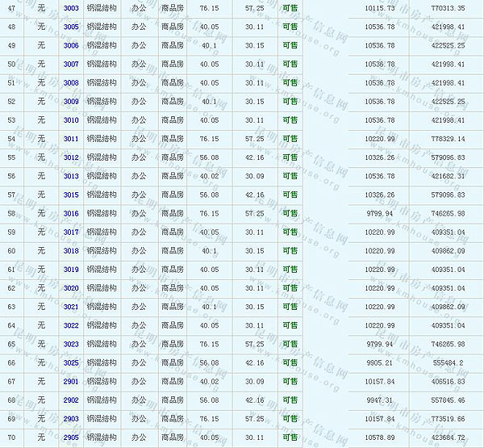Click room number 3005 link
This screenshot has height=448, width=484.
pyautogui.click(x=71, y=27)
